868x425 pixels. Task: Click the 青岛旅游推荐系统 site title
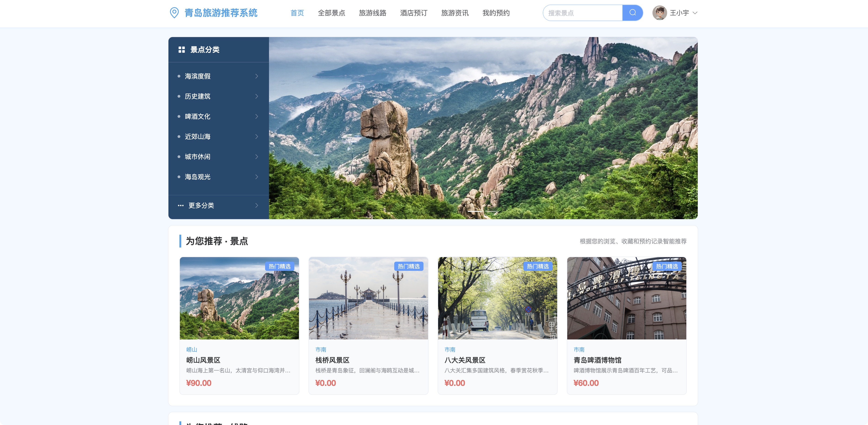221,13
